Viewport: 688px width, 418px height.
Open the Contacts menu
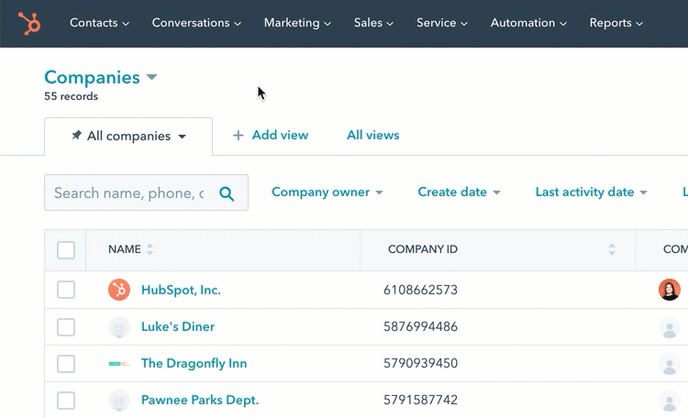click(x=99, y=23)
